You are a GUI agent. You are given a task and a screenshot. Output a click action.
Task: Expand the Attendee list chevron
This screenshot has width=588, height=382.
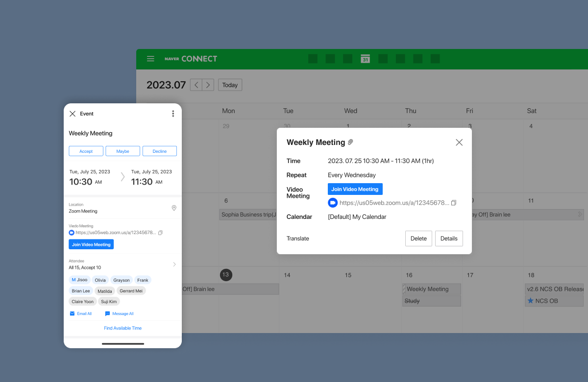tap(174, 264)
